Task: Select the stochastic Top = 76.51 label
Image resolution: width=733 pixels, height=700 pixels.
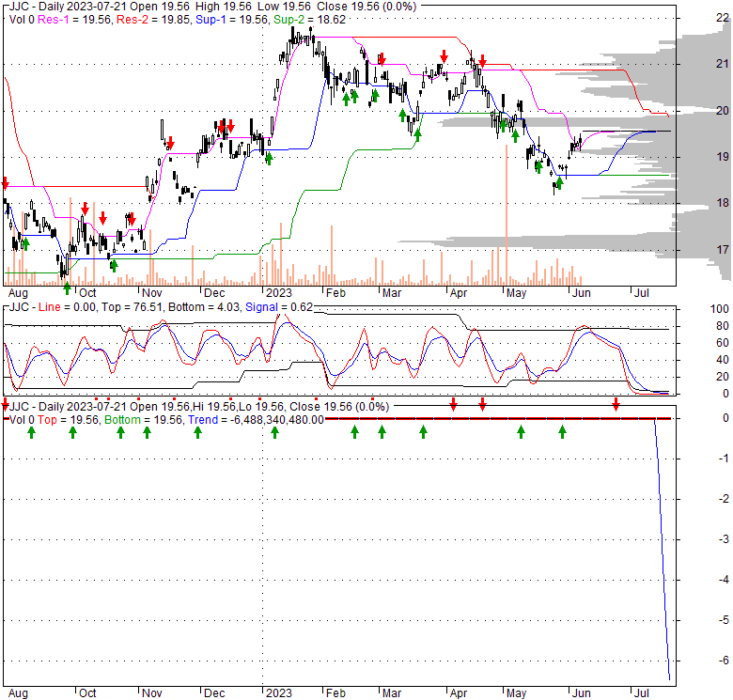Action: point(132,307)
